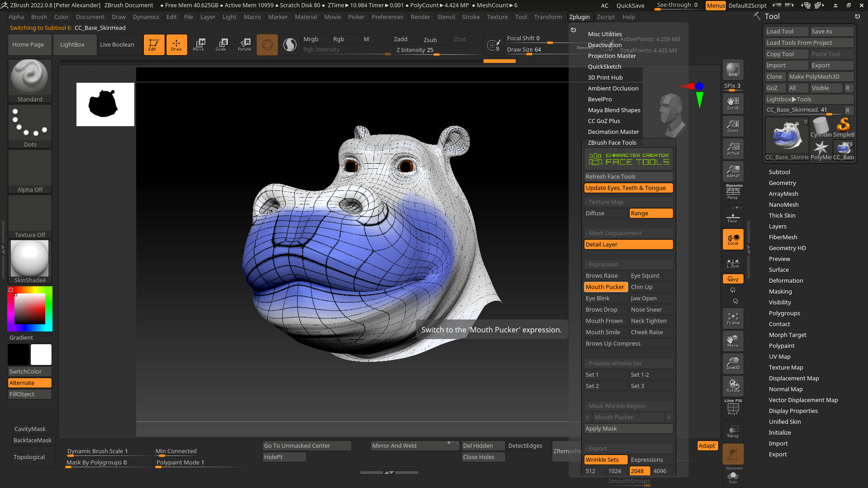Select the Cylinder3D tool icon

pyautogui.click(x=821, y=128)
